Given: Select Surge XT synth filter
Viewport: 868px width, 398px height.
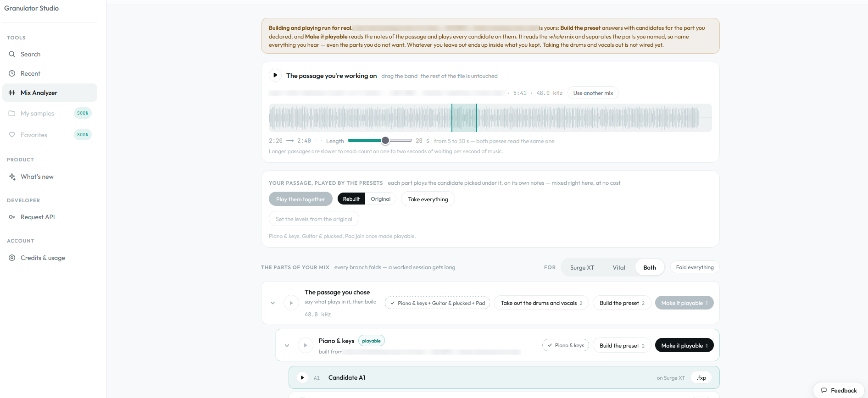Looking at the screenshot, I should click(x=582, y=267).
